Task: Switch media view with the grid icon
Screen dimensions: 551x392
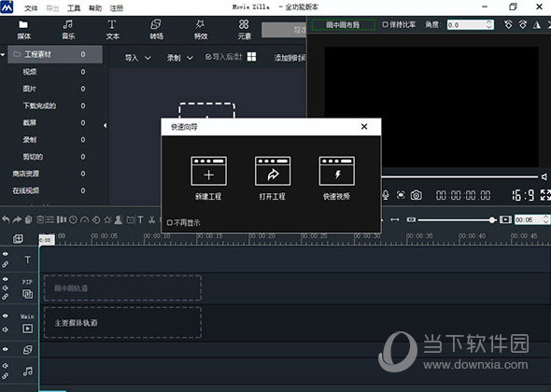Action: (x=251, y=57)
